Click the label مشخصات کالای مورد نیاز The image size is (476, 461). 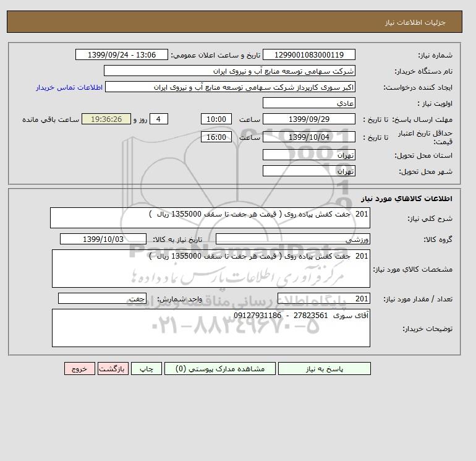413,269
